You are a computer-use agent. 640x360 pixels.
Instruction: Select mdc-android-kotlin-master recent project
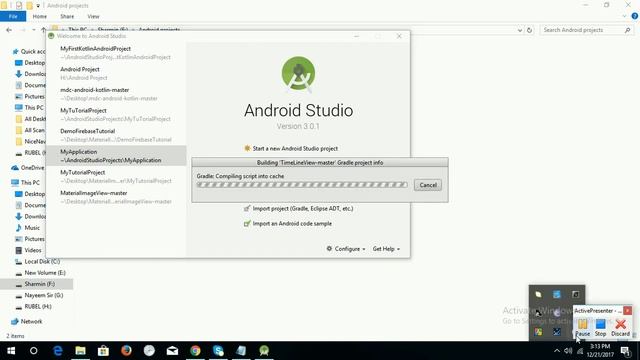pyautogui.click(x=116, y=94)
